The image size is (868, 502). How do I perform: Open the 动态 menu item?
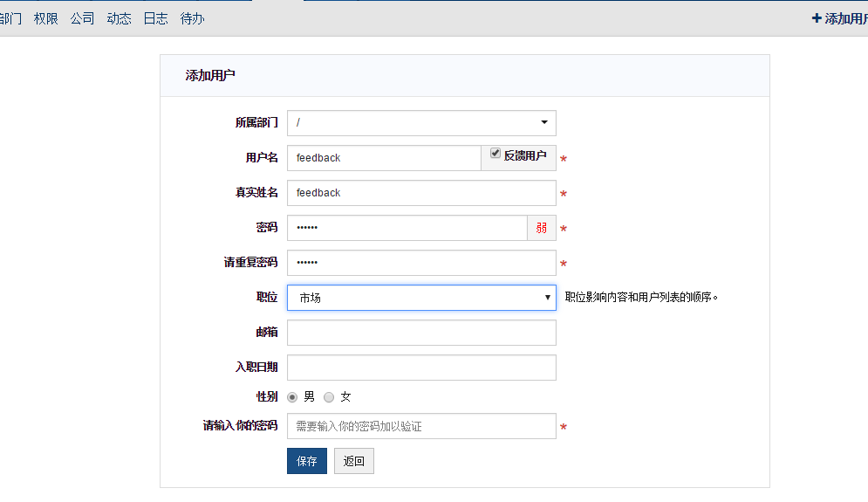[120, 18]
